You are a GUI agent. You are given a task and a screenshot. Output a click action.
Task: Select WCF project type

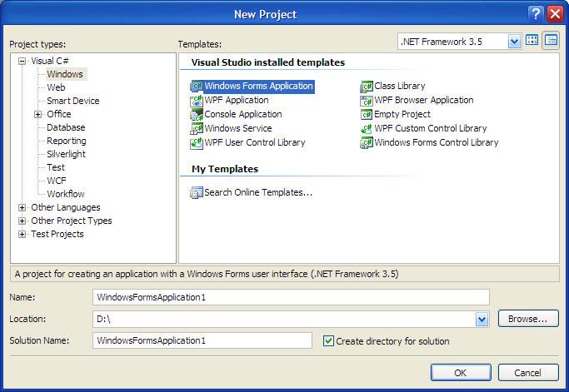pyautogui.click(x=57, y=181)
